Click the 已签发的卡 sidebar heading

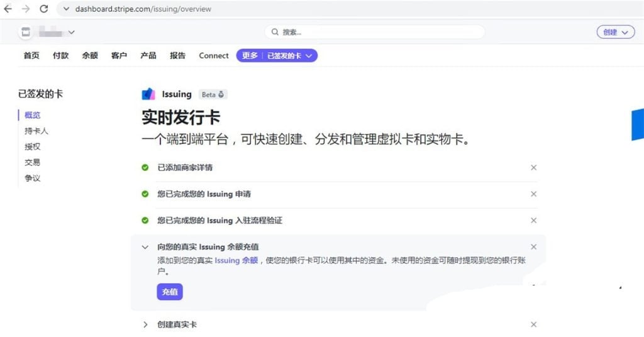click(40, 94)
